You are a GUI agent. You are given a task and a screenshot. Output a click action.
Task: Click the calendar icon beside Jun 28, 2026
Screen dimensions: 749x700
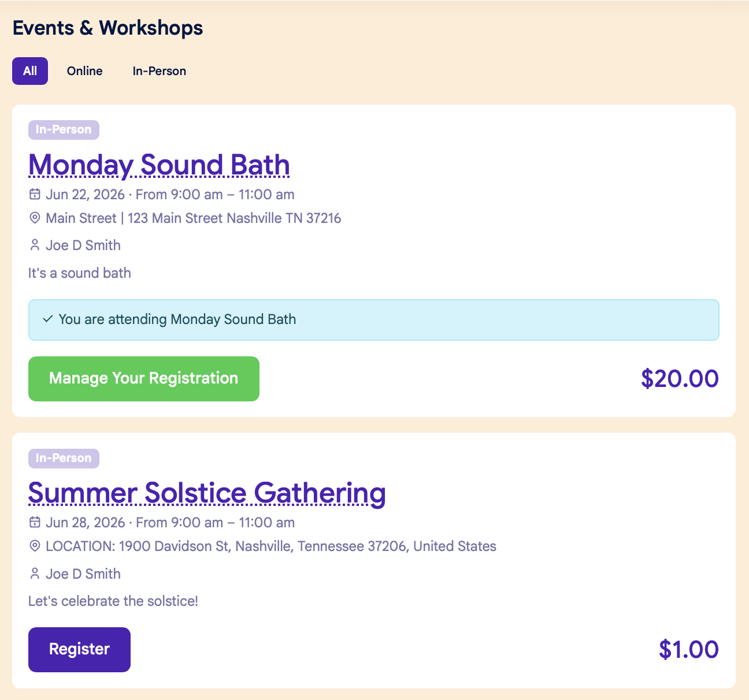point(35,522)
